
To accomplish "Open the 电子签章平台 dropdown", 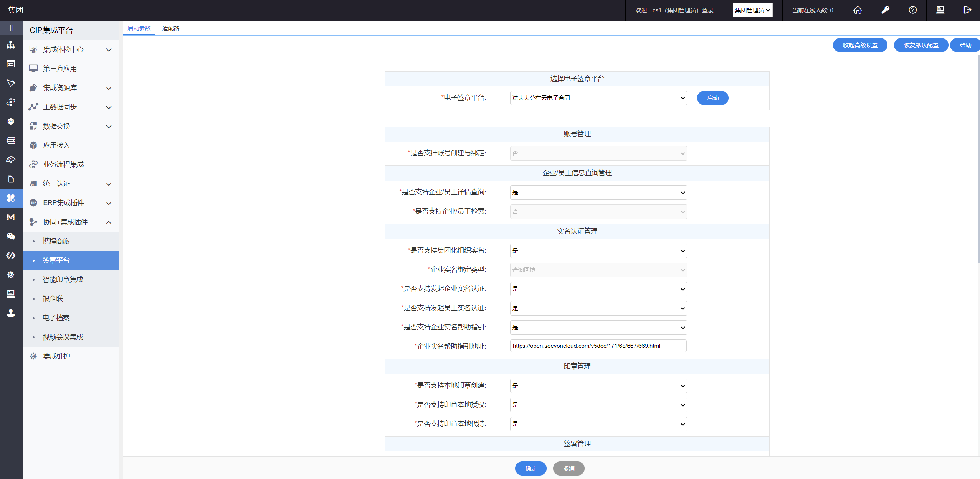I will [x=598, y=98].
